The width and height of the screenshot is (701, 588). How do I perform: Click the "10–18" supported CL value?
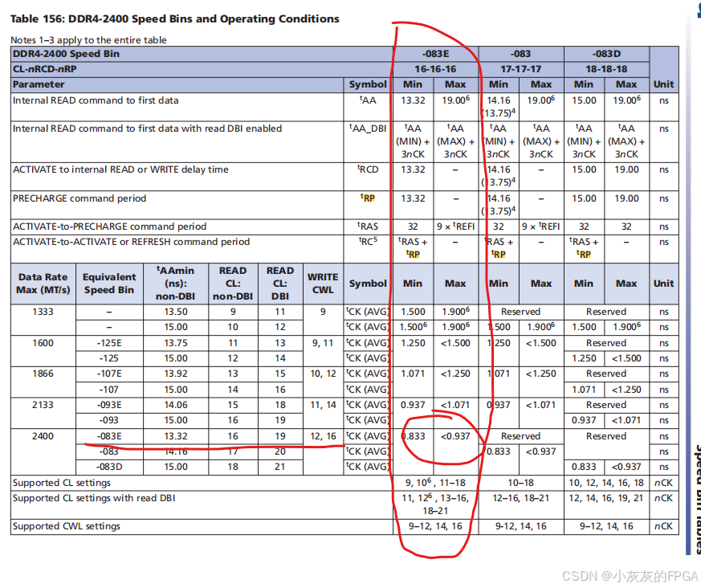coord(520,483)
